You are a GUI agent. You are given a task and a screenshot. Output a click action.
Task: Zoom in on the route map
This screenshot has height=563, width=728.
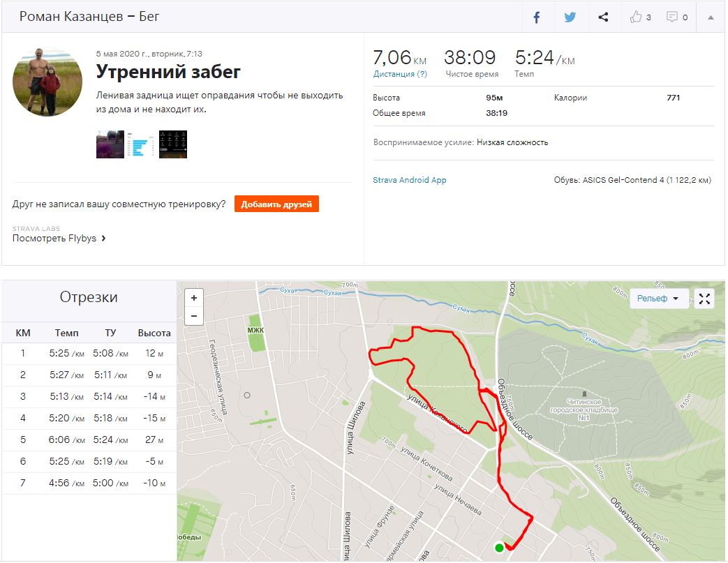tap(193, 298)
